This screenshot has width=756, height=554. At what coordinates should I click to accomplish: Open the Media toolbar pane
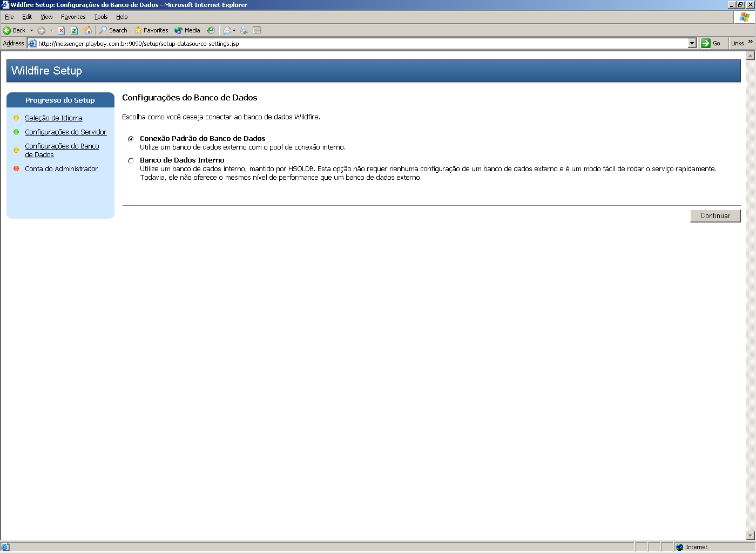tap(187, 30)
